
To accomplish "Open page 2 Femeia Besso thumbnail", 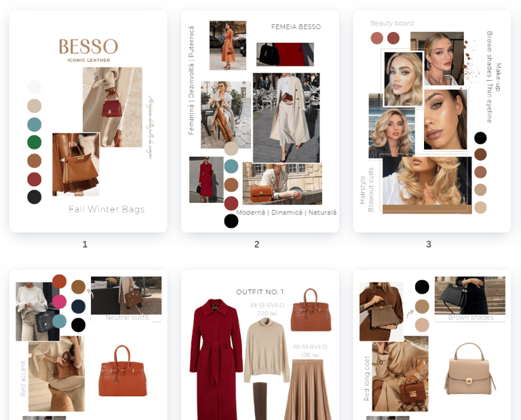I will click(260, 121).
